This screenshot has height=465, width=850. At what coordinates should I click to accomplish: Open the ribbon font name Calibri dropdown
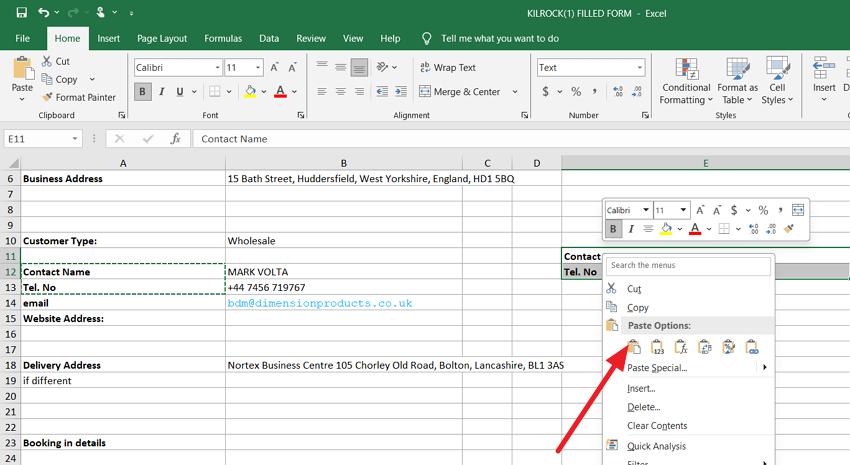tap(217, 68)
